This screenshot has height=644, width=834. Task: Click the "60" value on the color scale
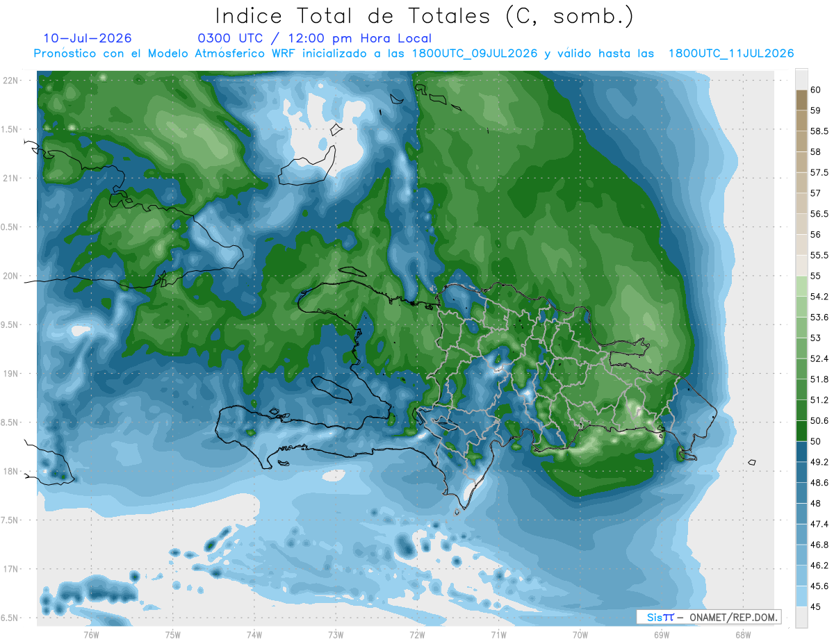(815, 90)
